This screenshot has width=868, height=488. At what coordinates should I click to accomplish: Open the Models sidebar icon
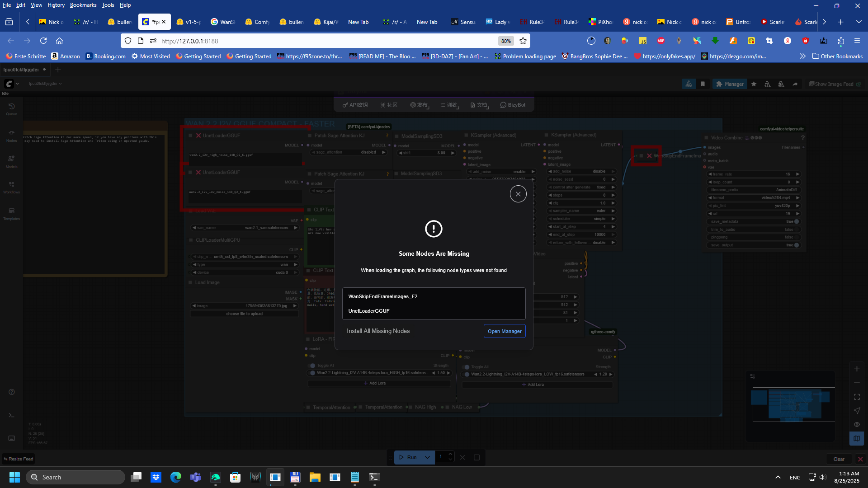pyautogui.click(x=11, y=162)
